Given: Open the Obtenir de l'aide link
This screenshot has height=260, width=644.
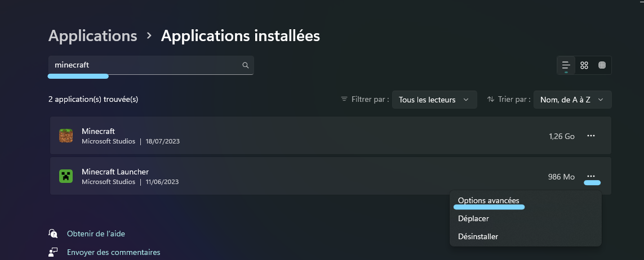Looking at the screenshot, I should (96, 234).
